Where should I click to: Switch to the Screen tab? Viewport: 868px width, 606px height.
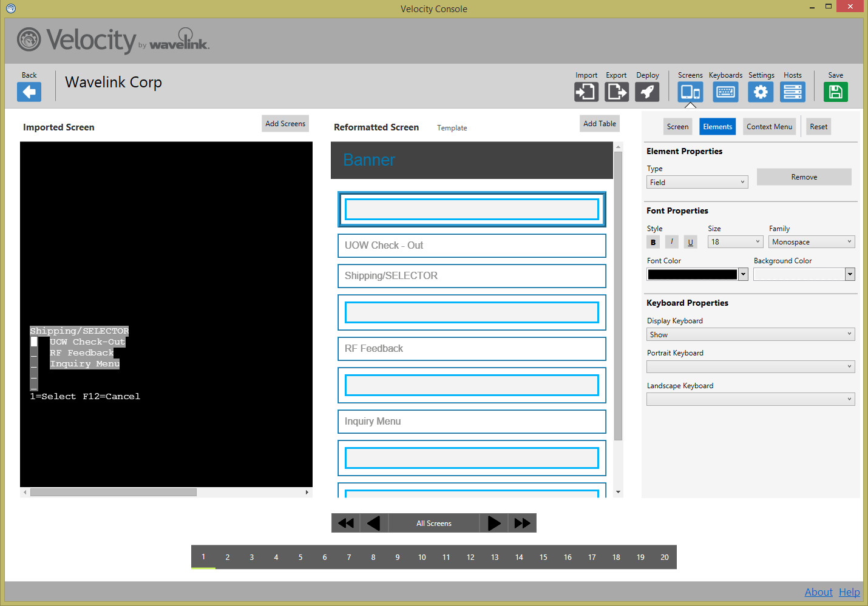[677, 127]
